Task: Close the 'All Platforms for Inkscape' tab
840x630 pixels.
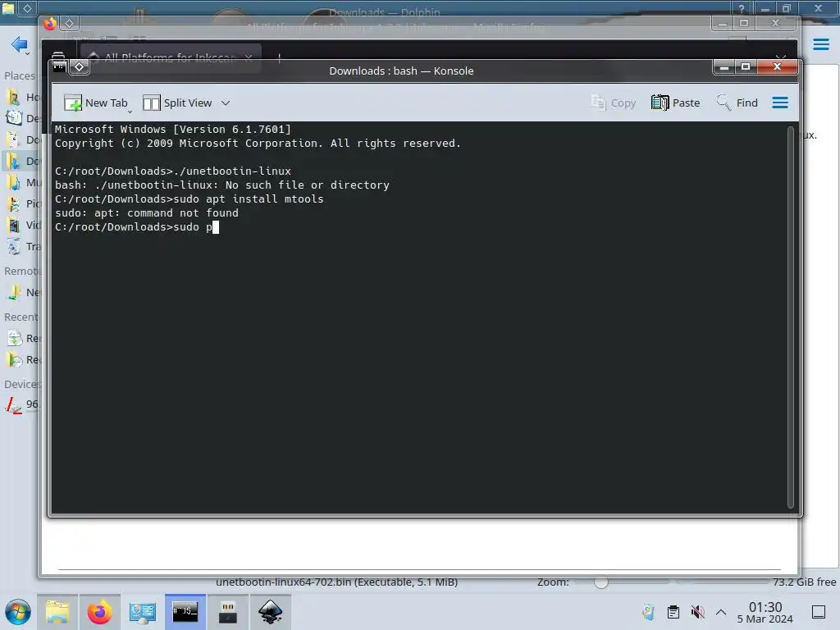Action: click(249, 57)
